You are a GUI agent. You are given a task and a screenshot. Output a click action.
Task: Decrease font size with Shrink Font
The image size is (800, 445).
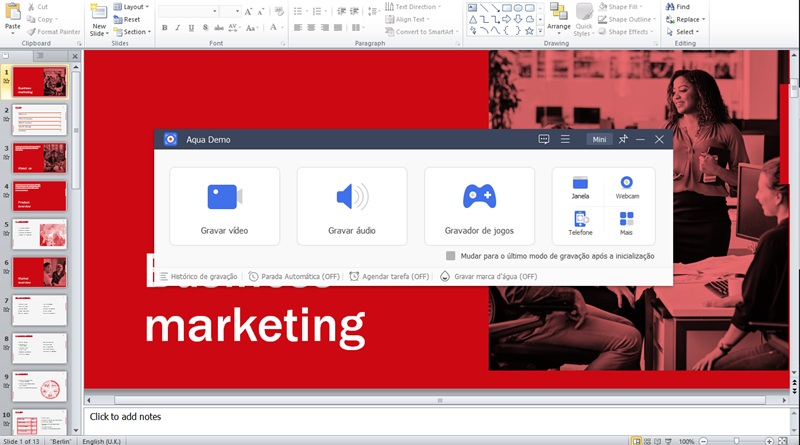click(x=261, y=11)
